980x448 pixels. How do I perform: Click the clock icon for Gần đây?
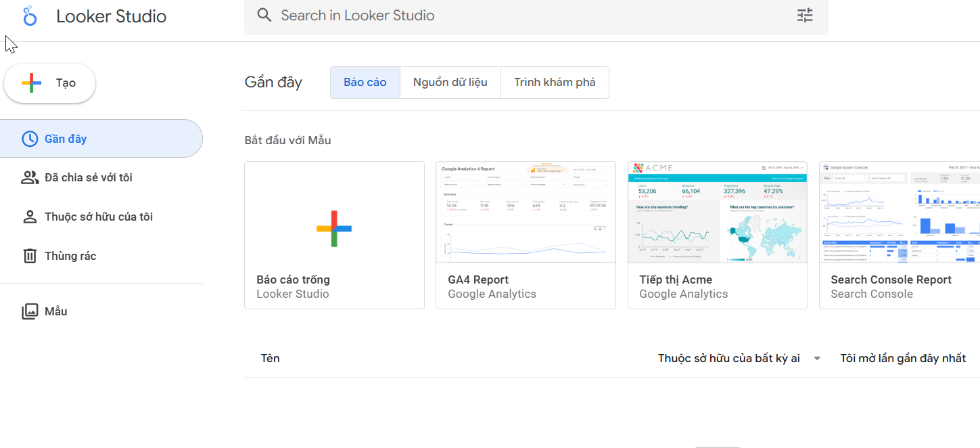pos(30,139)
